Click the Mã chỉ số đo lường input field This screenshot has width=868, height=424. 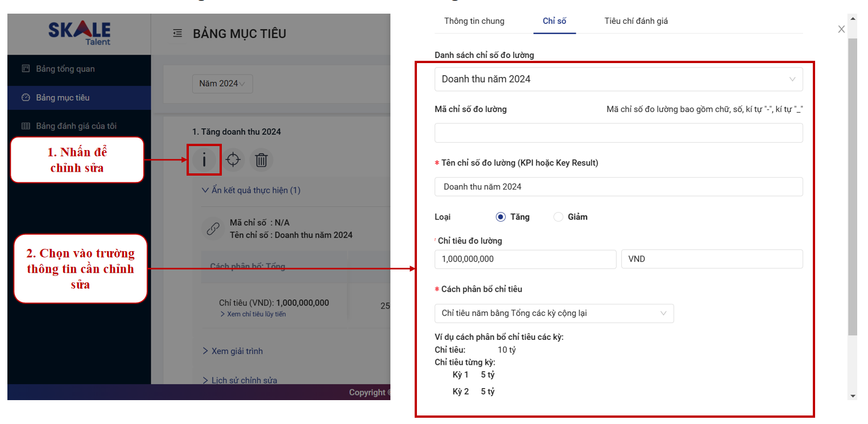[x=618, y=133]
